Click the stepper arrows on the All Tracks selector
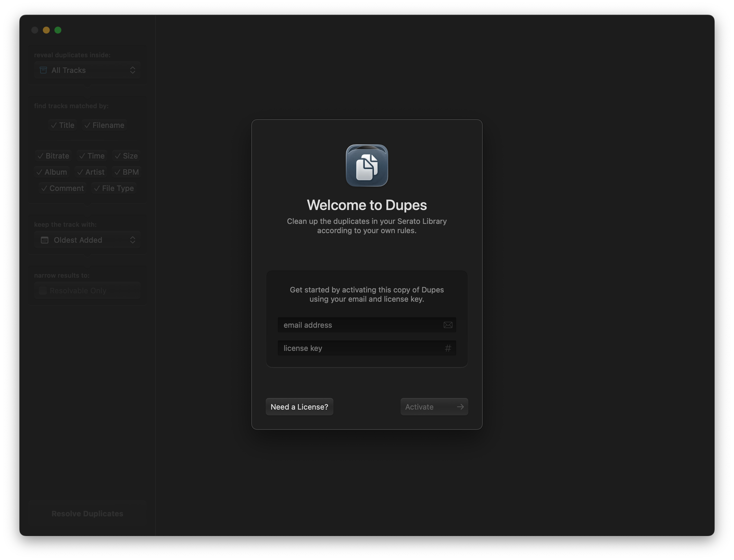Image resolution: width=734 pixels, height=560 pixels. click(132, 70)
